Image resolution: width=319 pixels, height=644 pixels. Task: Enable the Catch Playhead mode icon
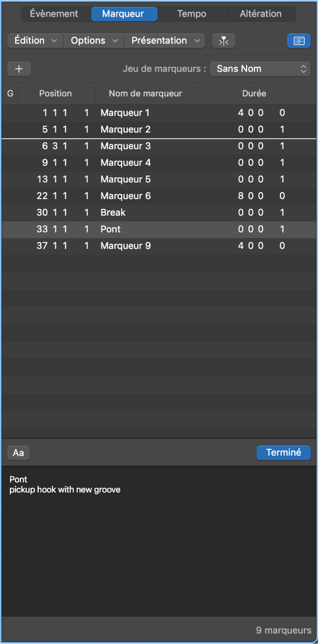[223, 40]
